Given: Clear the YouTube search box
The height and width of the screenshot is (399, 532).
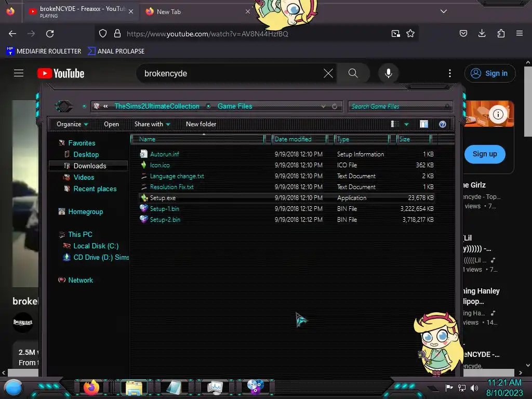Looking at the screenshot, I should (x=328, y=73).
